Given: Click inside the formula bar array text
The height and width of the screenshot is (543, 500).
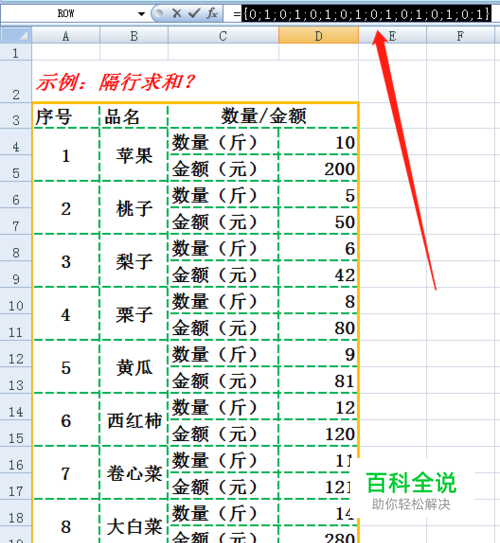Looking at the screenshot, I should click(x=366, y=14).
